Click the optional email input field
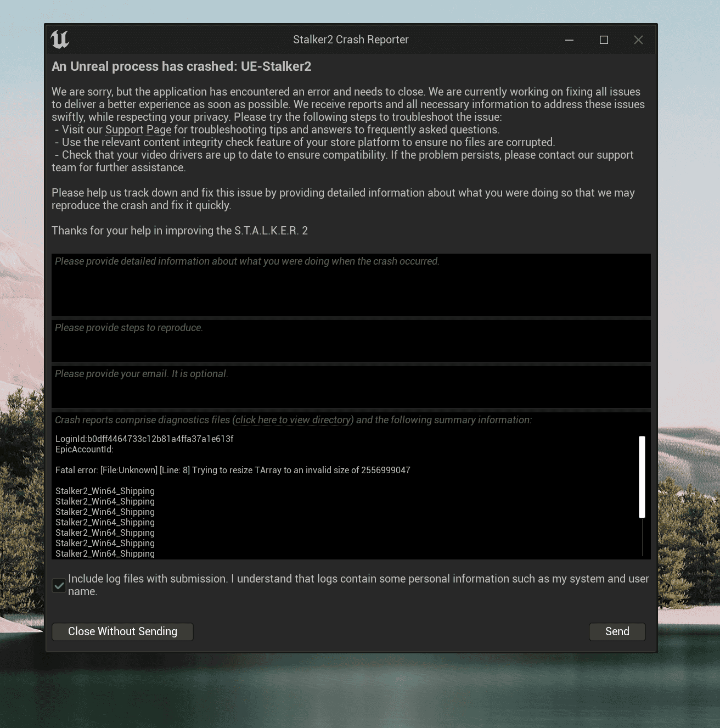 351,387
